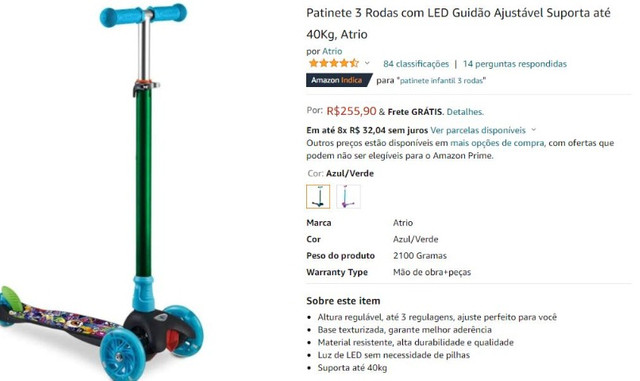Open patinete infantil 3 rodas link

point(442,80)
